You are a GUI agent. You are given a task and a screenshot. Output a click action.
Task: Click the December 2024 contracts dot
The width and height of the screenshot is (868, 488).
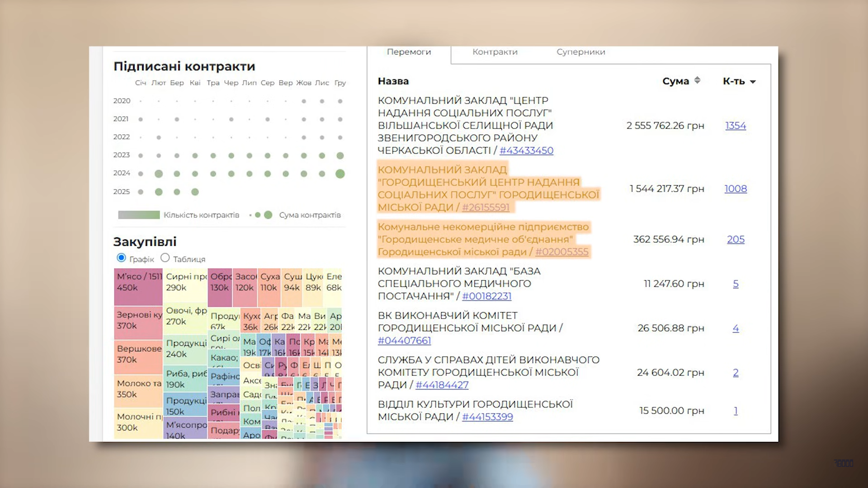coord(340,174)
